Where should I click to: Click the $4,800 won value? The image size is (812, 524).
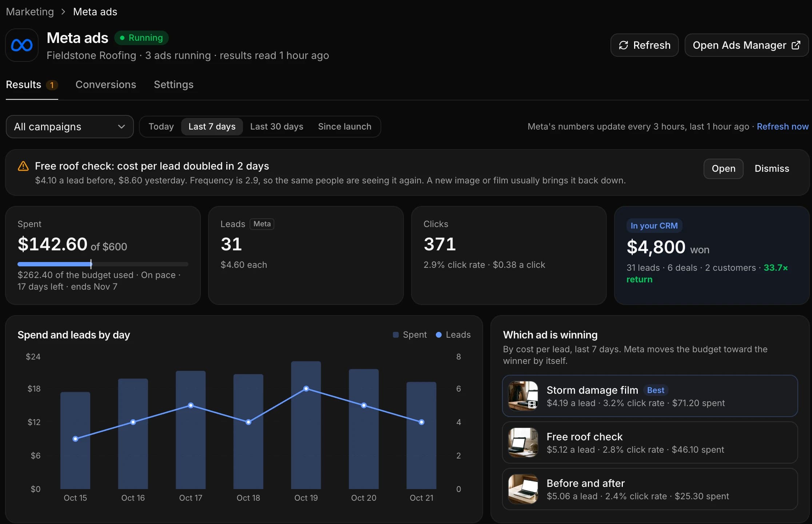[x=668, y=247]
